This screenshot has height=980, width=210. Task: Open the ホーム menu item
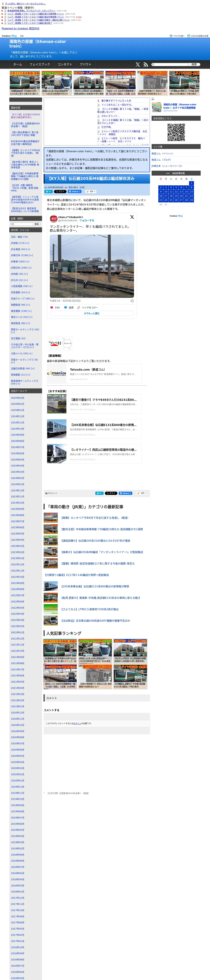coord(17,65)
